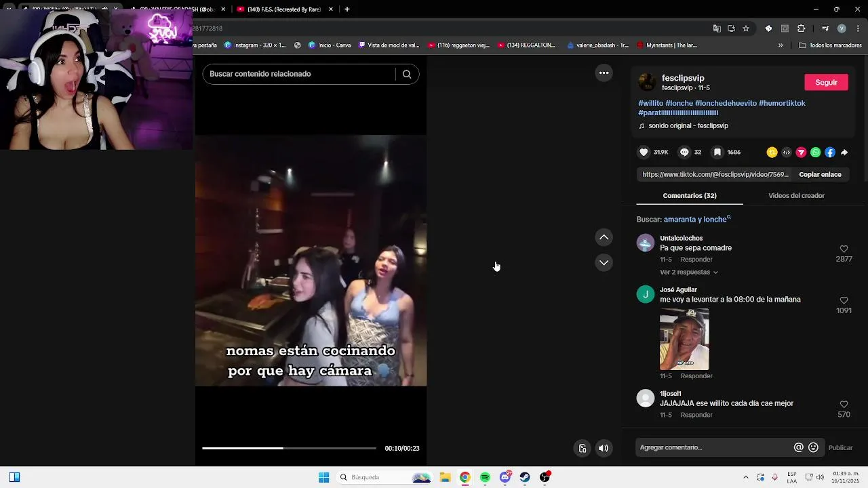
Task: Open image in José Aguilar's comment
Action: [684, 339]
